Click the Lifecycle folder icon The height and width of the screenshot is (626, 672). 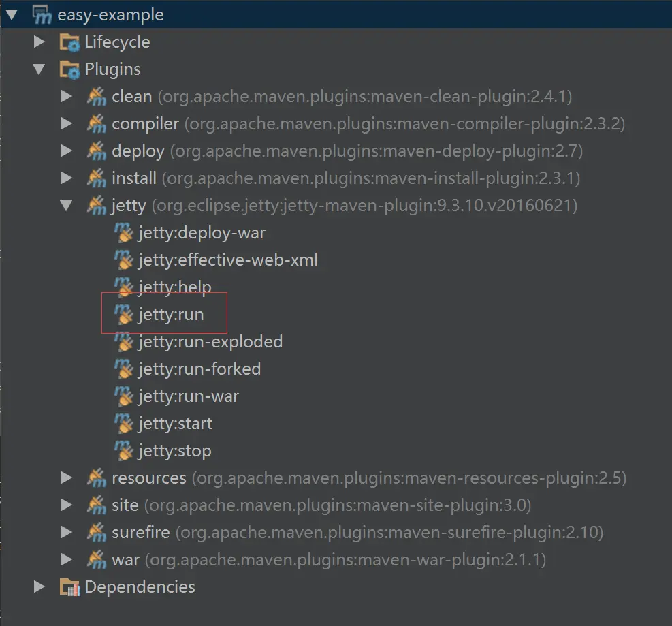(69, 42)
